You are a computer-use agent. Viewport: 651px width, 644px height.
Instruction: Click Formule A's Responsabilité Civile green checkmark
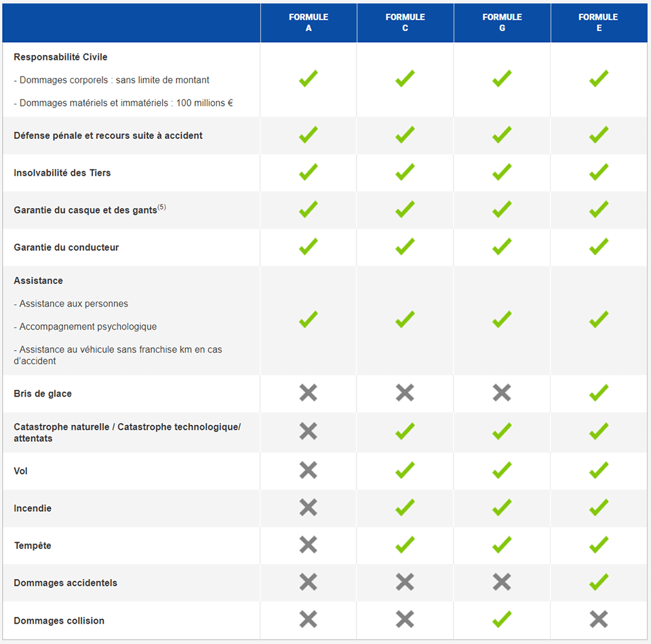point(309,79)
